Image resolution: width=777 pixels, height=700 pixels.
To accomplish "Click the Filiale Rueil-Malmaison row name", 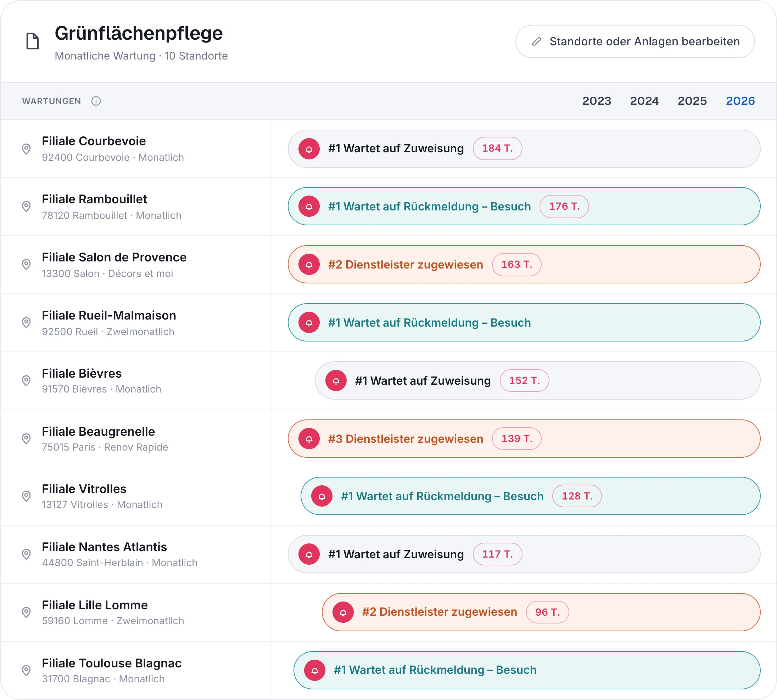I will 109,316.
